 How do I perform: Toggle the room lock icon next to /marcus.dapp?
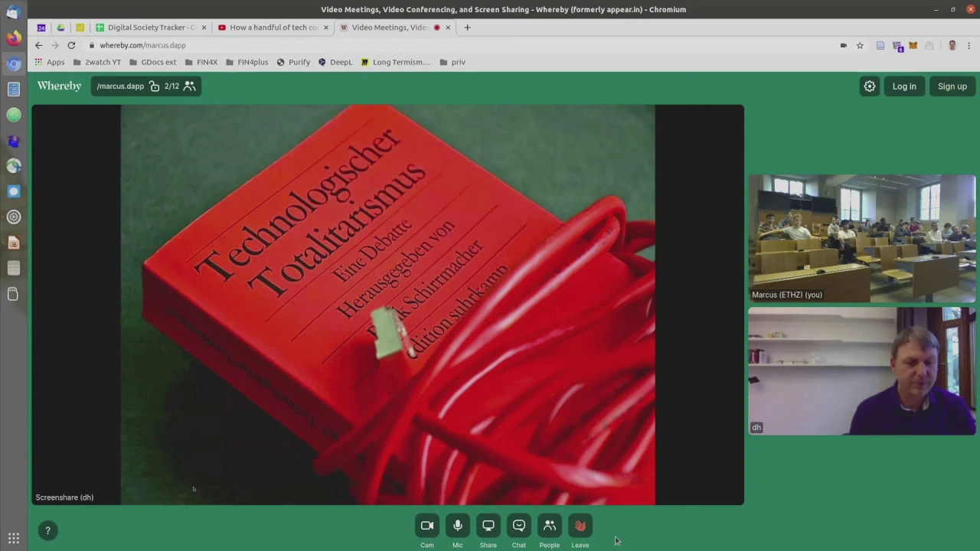[x=155, y=86]
